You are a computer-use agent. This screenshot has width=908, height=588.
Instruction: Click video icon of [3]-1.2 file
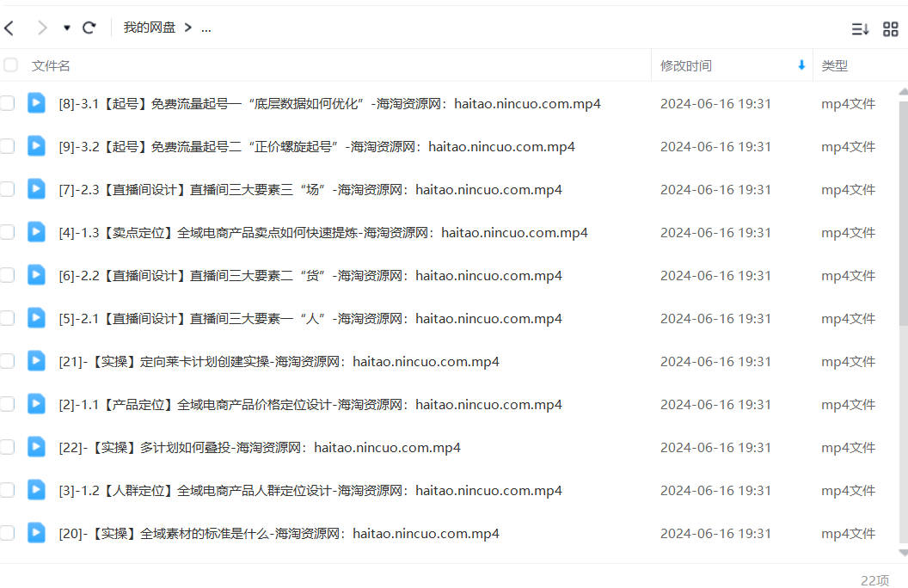tap(36, 490)
